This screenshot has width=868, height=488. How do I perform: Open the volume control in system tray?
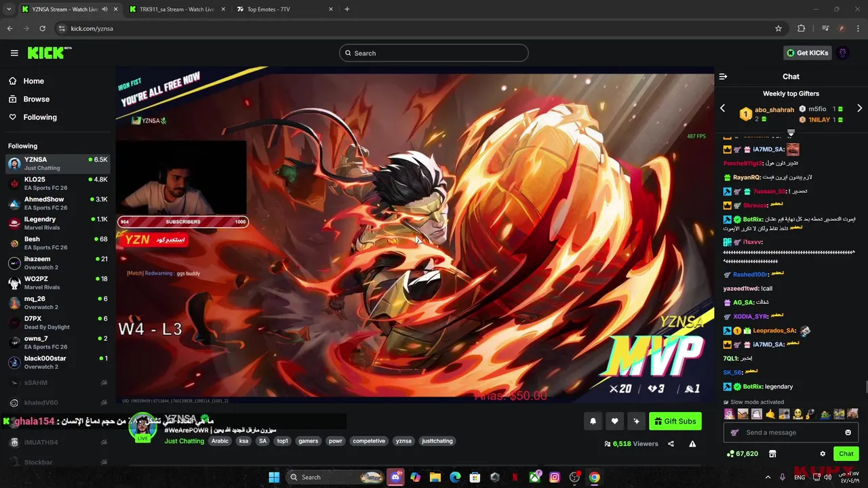pos(827,477)
